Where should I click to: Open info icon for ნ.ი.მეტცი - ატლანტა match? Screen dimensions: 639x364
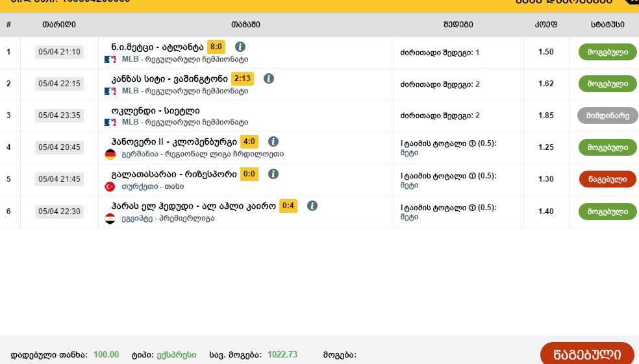(x=240, y=47)
